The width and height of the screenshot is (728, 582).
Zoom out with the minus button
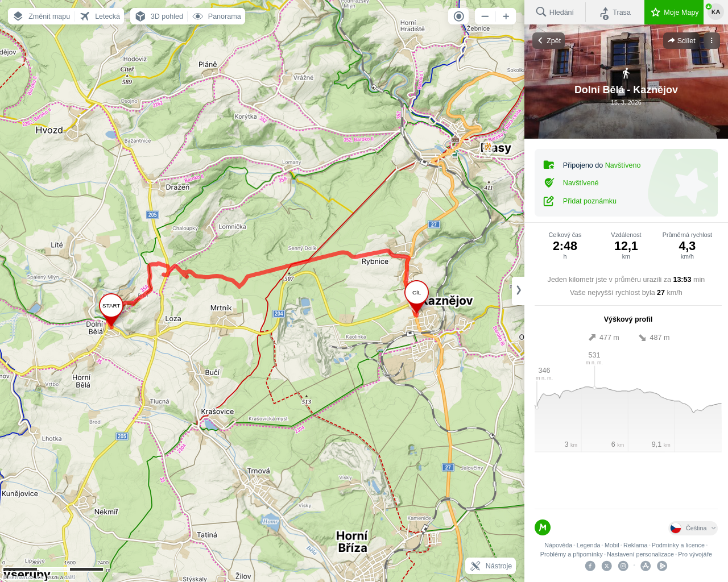pos(485,16)
